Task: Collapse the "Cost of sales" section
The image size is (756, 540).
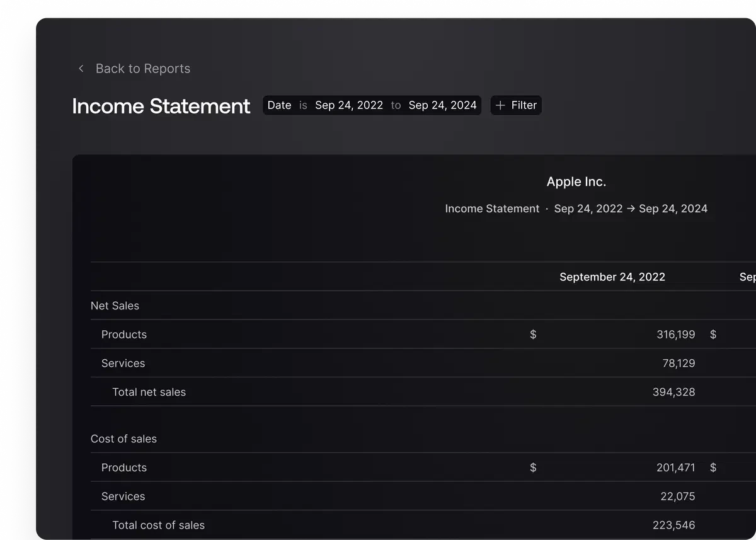Action: click(x=123, y=439)
